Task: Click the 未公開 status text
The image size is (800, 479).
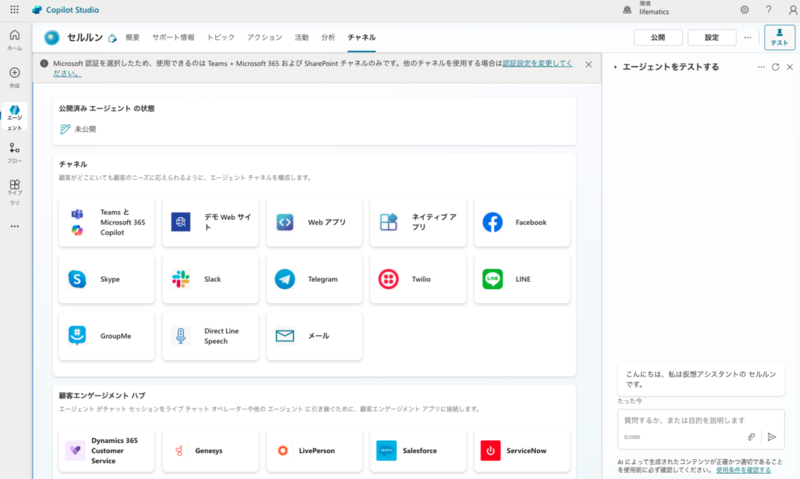Action: click(x=85, y=129)
